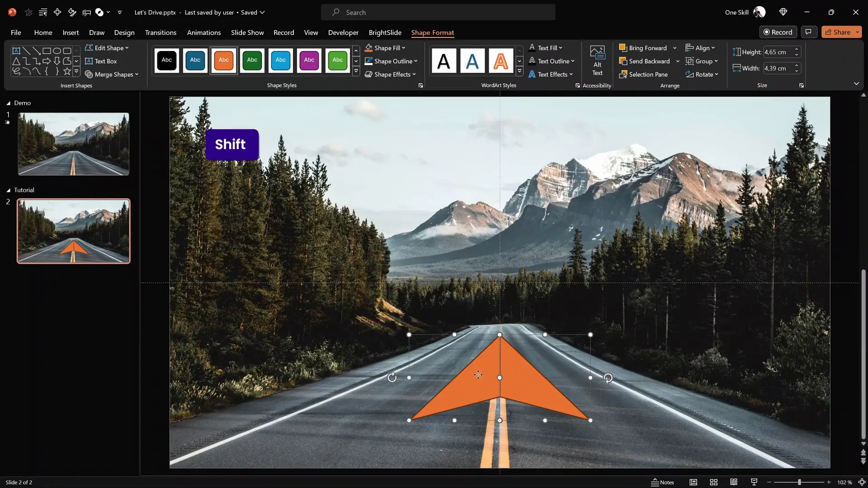This screenshot has width=868, height=488.
Task: Select the isosceles triangle shape
Action: pos(16,61)
